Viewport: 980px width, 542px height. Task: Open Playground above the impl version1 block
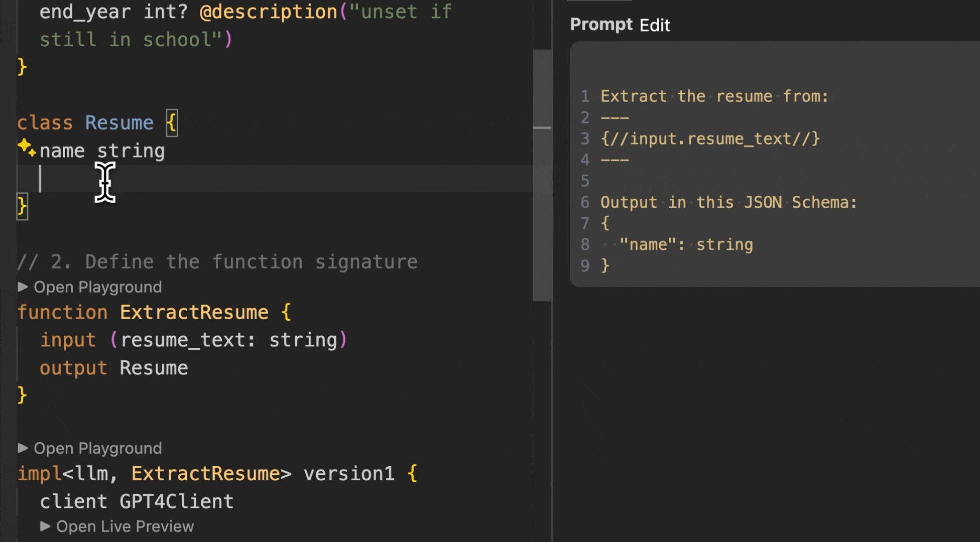pyautogui.click(x=97, y=448)
